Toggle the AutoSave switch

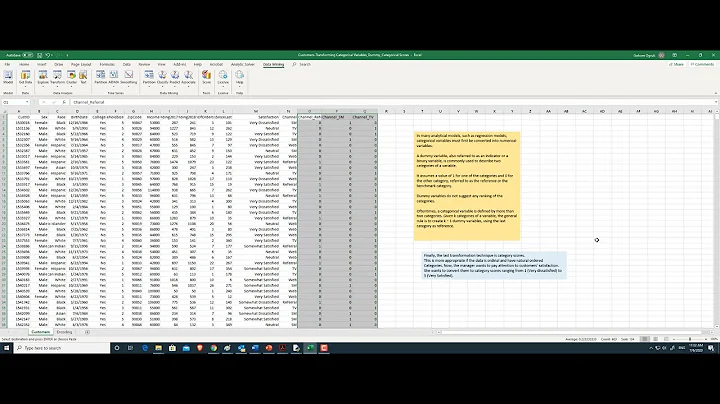[27, 55]
